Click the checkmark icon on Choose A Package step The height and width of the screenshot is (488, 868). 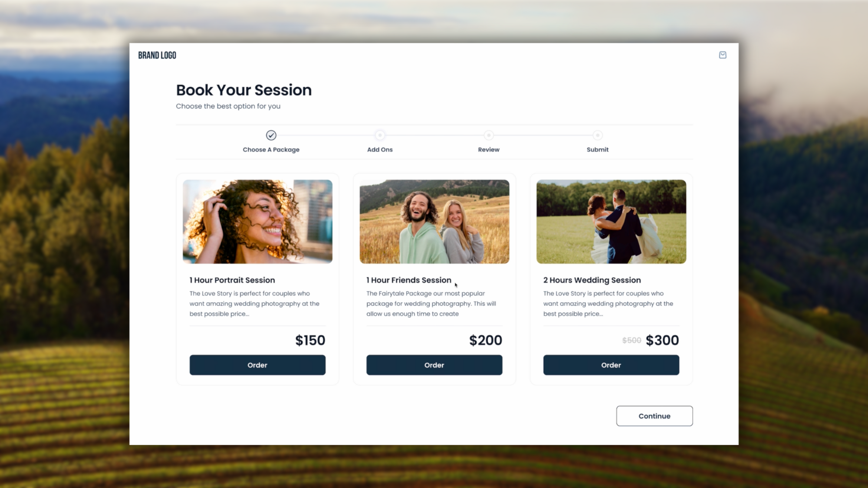(x=271, y=135)
